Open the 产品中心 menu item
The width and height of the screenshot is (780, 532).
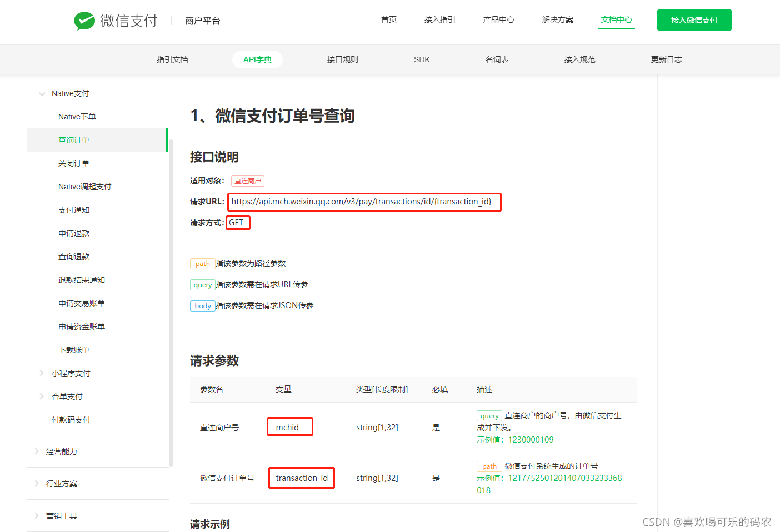point(498,19)
